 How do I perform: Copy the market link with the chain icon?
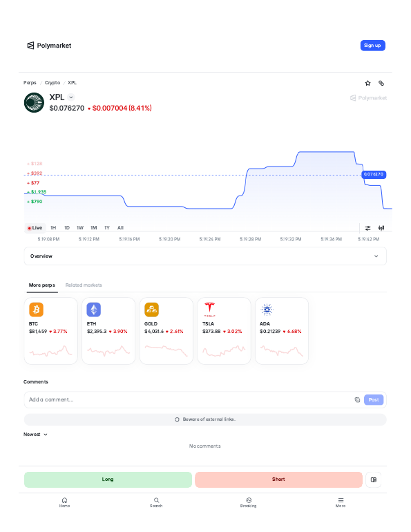coord(381,83)
